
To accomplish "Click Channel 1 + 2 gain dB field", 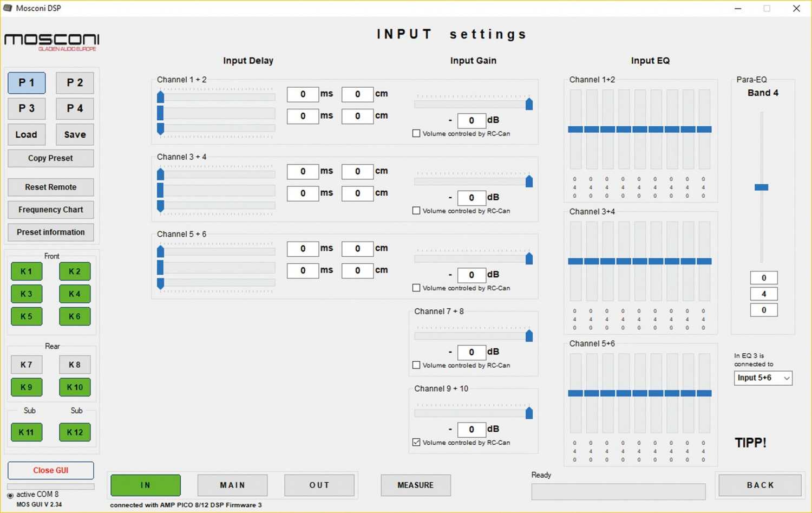I will click(472, 120).
